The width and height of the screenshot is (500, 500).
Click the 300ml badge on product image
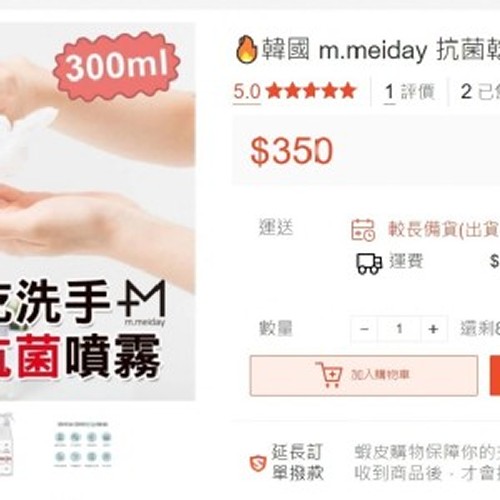pos(117,66)
